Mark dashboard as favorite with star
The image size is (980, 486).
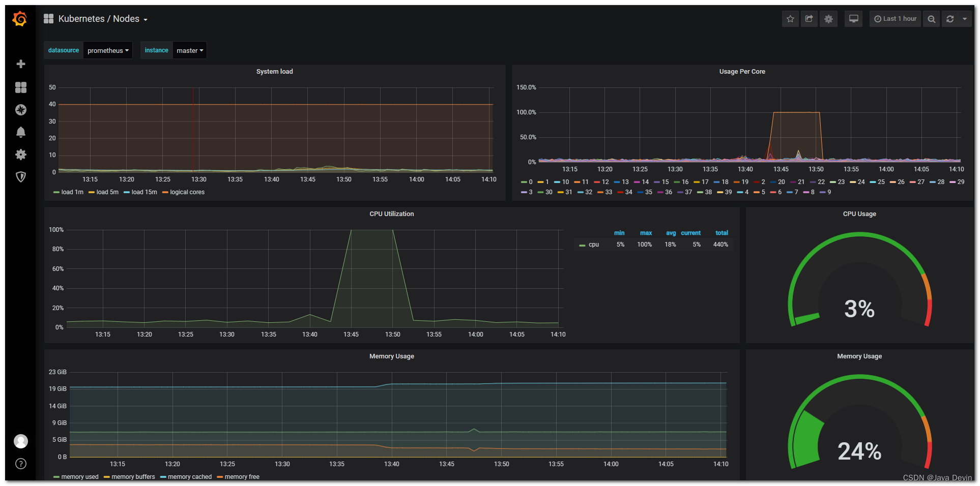pos(790,19)
